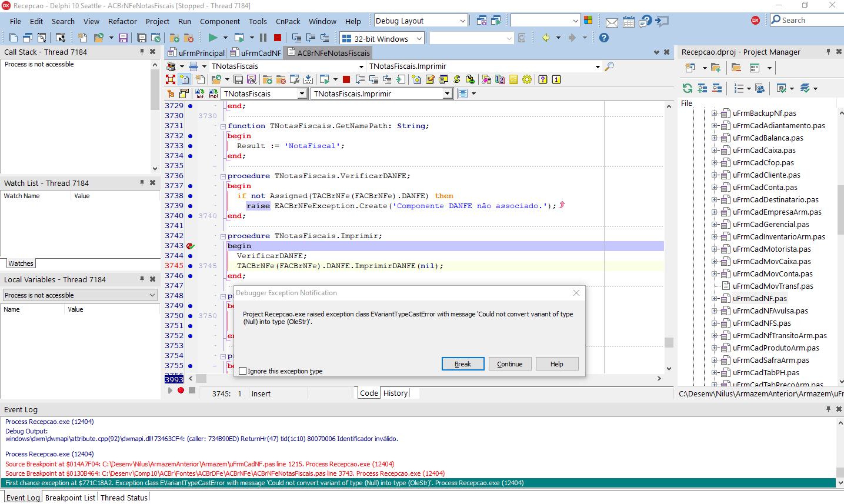Image resolution: width=844 pixels, height=504 pixels.
Task: Open the CnPack menu
Action: tap(288, 21)
